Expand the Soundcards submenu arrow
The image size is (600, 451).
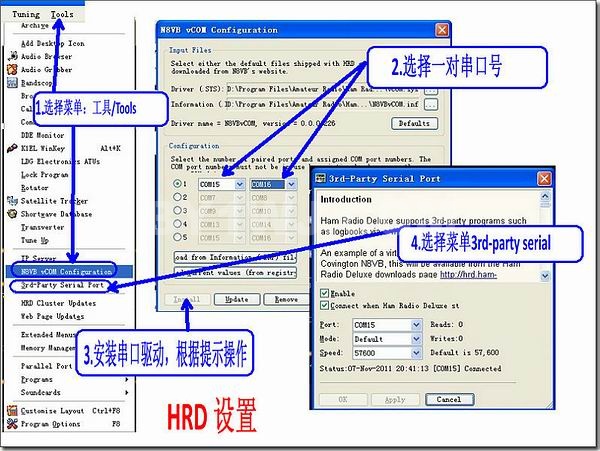[127, 392]
